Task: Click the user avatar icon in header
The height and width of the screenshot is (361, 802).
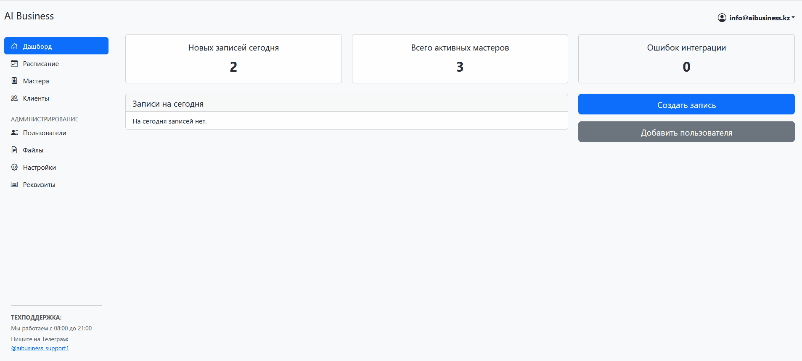Action: (x=722, y=17)
